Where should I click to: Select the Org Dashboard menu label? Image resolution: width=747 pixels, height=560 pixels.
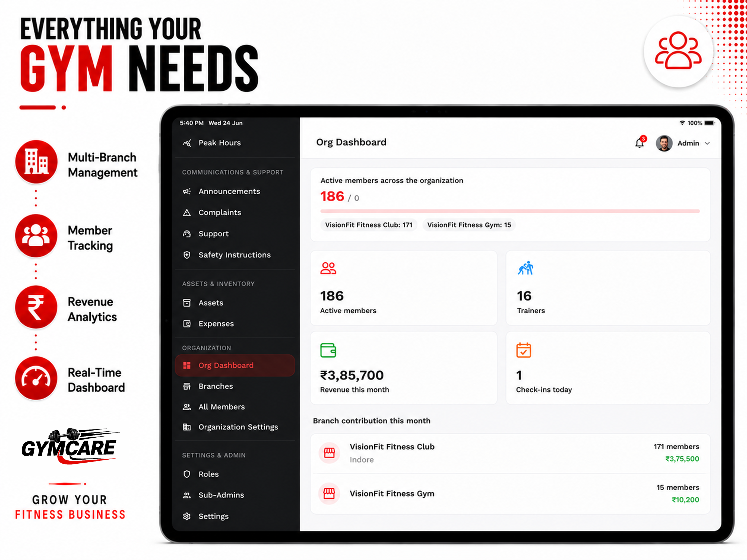pos(226,365)
